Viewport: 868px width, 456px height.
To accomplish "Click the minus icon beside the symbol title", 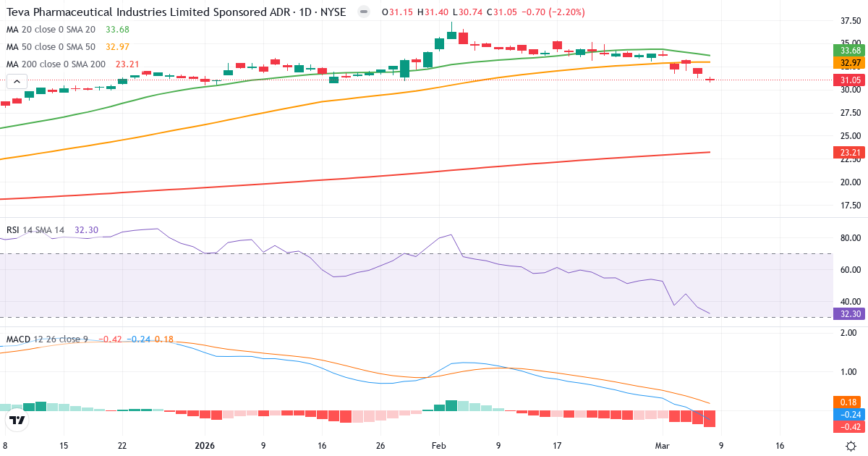I will click(x=362, y=12).
